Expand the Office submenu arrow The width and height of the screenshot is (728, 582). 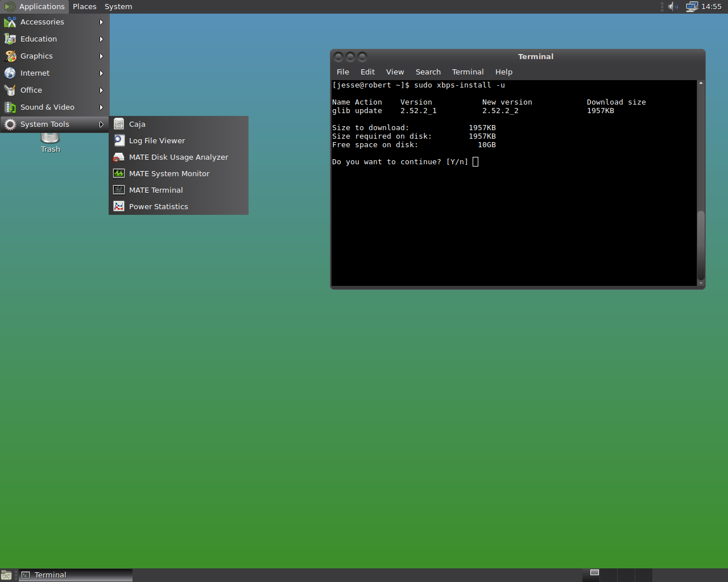(101, 90)
